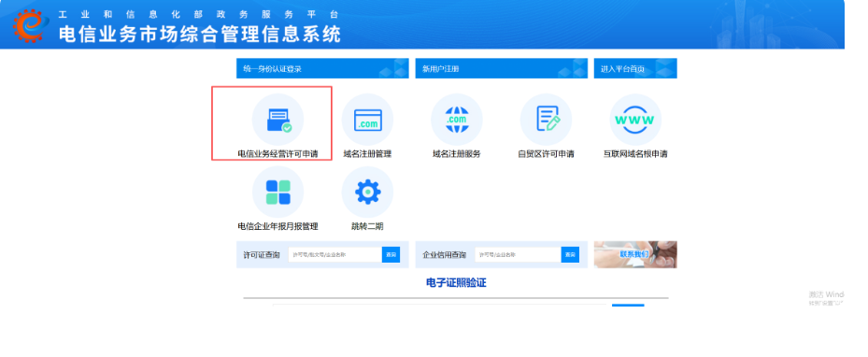Screen dimensions: 868x357
Task: Click the 电信业务经营许可申请 label text
Action: click(277, 154)
